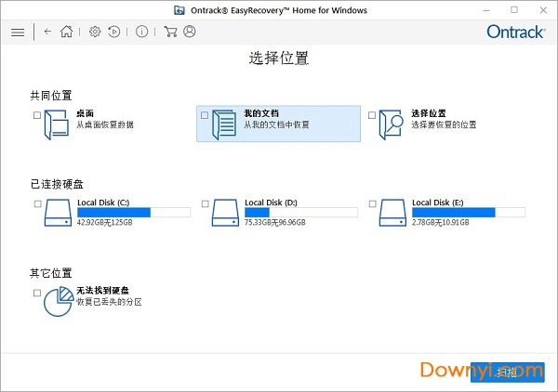Click the 从我的文档中恢复 description
This screenshot has height=392, width=558.
(276, 124)
